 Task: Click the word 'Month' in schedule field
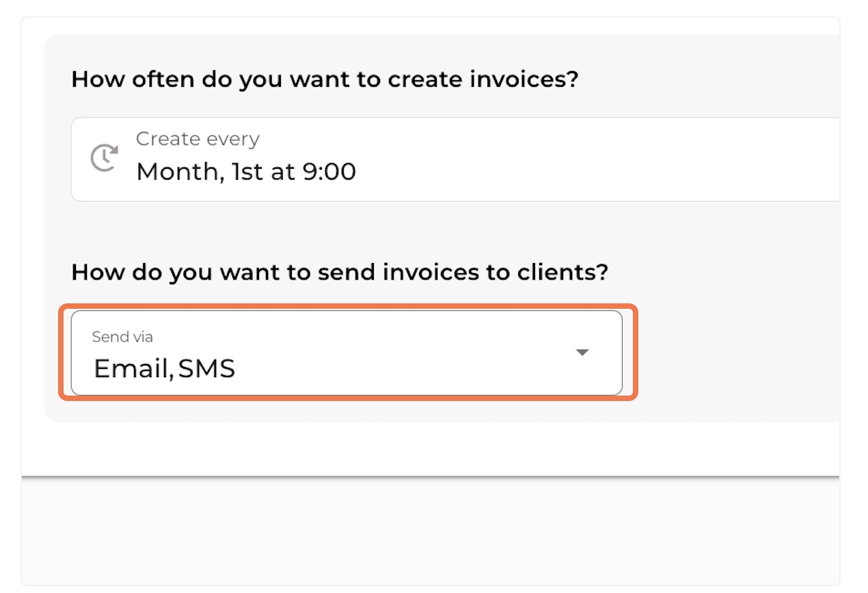click(x=179, y=172)
